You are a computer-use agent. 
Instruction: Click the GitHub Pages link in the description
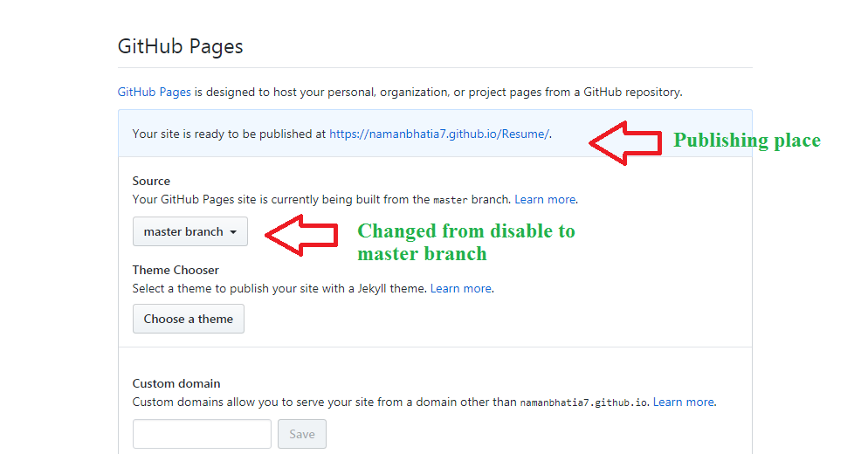coord(154,92)
